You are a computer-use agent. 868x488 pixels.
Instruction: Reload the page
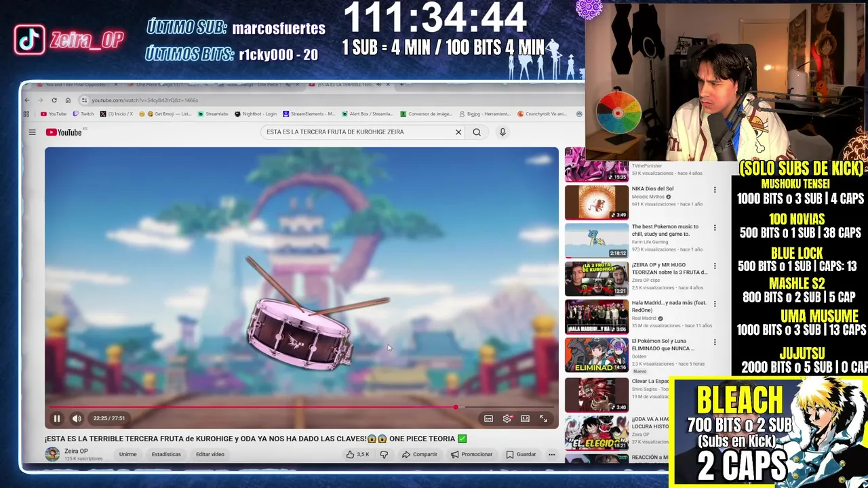[54, 100]
